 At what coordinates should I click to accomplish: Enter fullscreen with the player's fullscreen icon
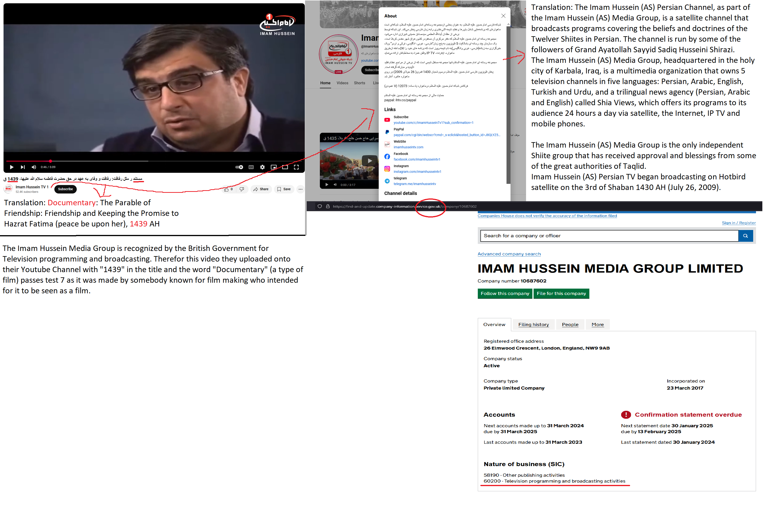coord(297,167)
